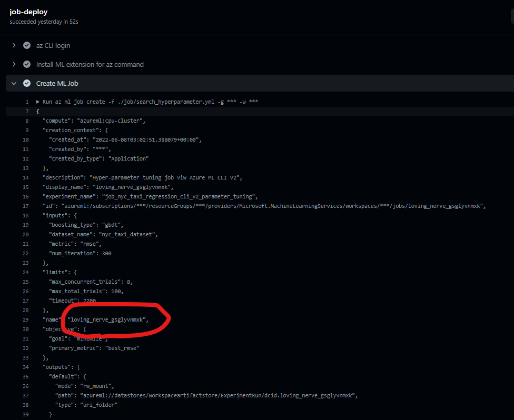514x420 pixels.
Task: Expand the az CLI login step
Action: [14, 46]
